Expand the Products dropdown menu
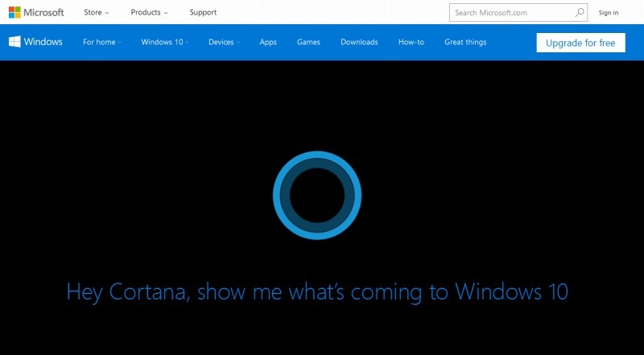This screenshot has height=355, width=644. 150,12
